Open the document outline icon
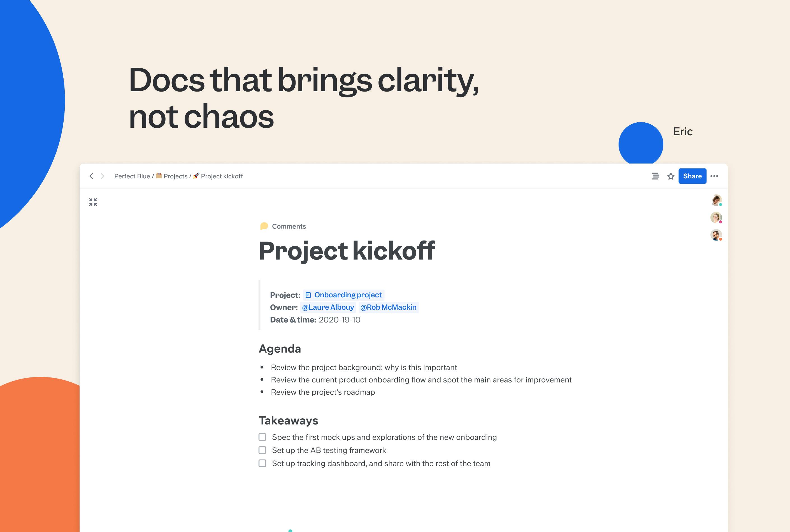This screenshot has width=790, height=532. [x=655, y=176]
